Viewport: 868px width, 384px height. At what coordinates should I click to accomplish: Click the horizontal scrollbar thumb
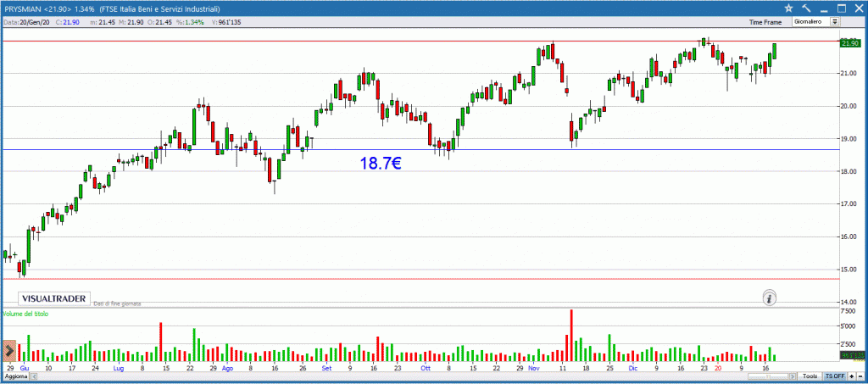(769, 376)
